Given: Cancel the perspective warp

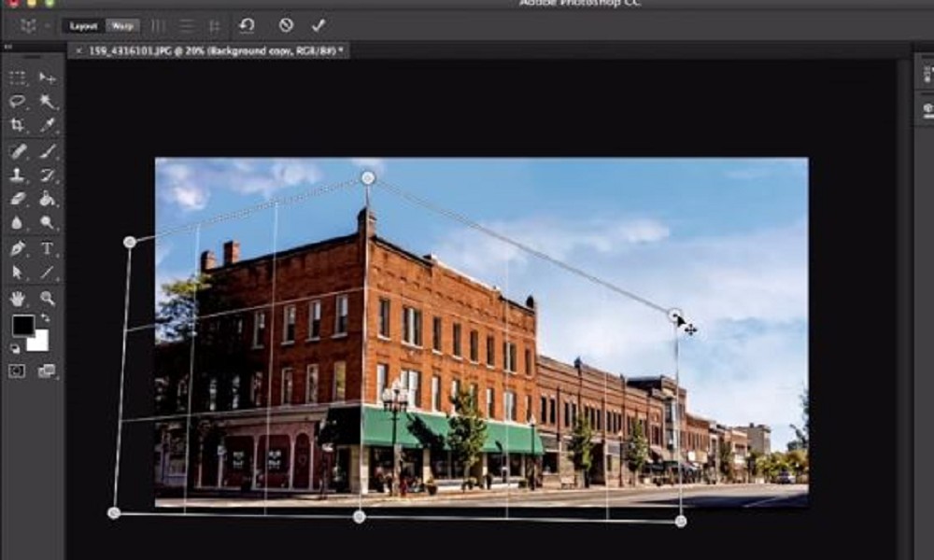Looking at the screenshot, I should (x=286, y=25).
